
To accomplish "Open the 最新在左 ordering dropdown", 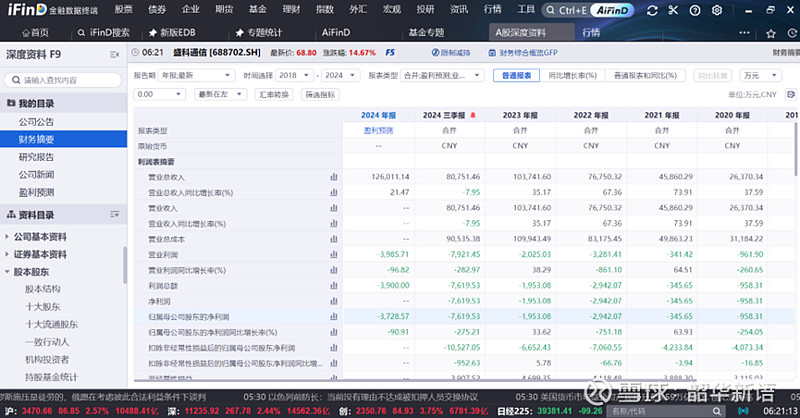I will 220,94.
